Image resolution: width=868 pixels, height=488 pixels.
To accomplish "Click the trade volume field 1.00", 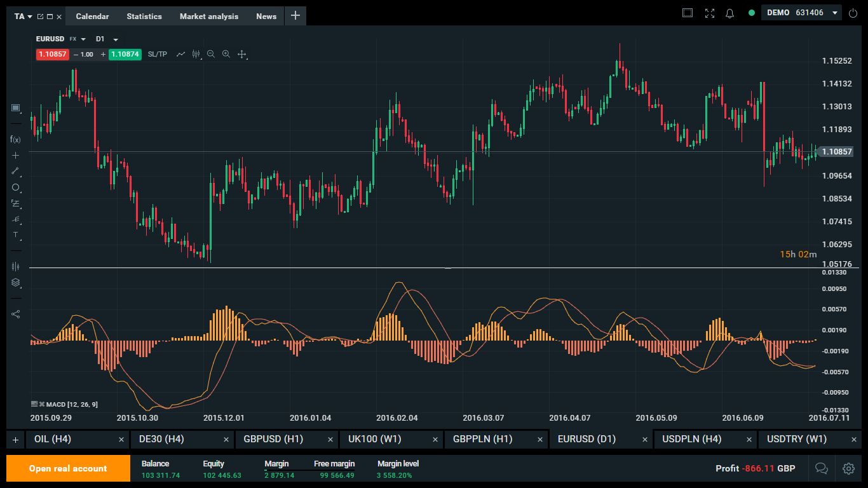I will pos(88,55).
